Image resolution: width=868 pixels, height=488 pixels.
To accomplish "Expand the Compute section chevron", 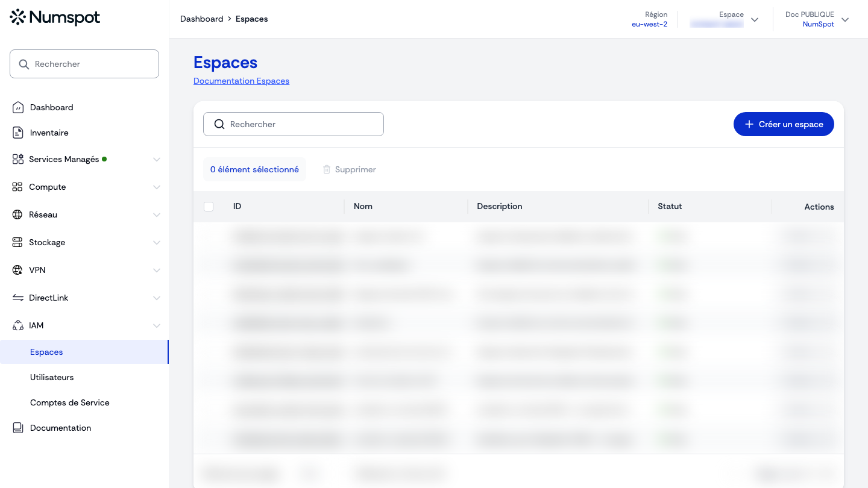I will pos(157,187).
